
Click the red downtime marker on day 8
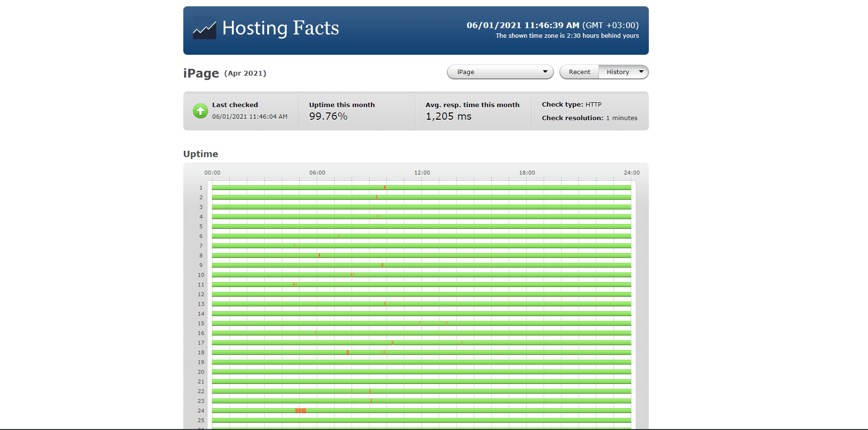coord(319,255)
